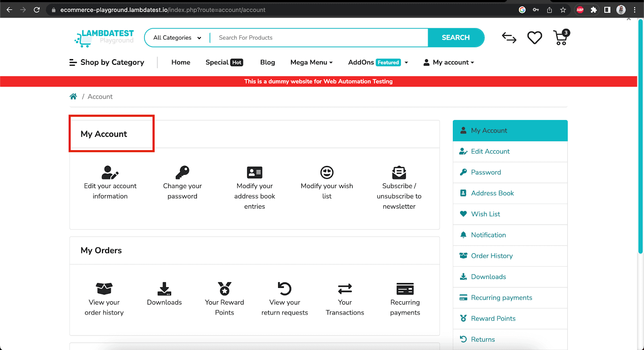Expand the Mega Menu dropdown
644x350 pixels.
312,62
